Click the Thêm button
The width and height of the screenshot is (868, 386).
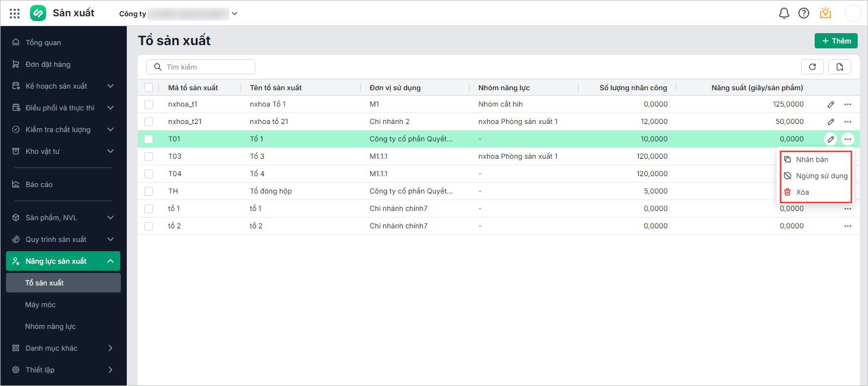click(x=836, y=41)
